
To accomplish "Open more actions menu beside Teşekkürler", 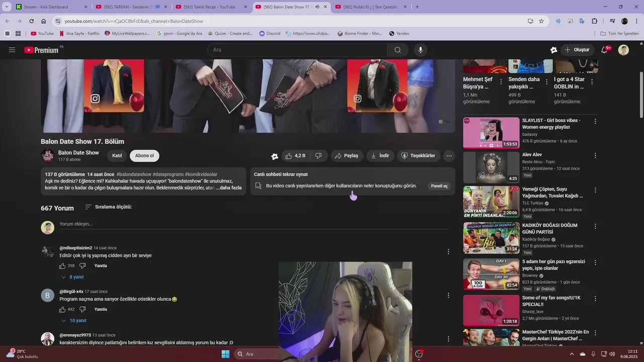I will (449, 156).
